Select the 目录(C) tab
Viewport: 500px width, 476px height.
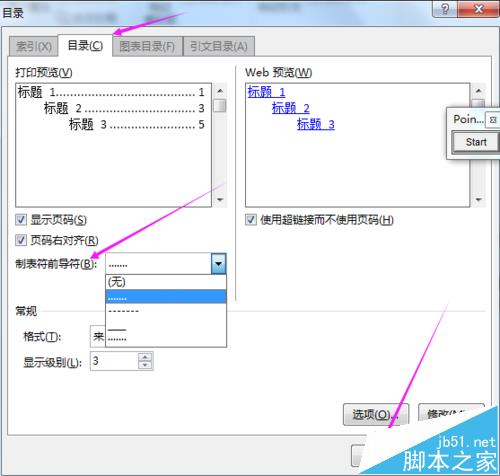click(85, 45)
